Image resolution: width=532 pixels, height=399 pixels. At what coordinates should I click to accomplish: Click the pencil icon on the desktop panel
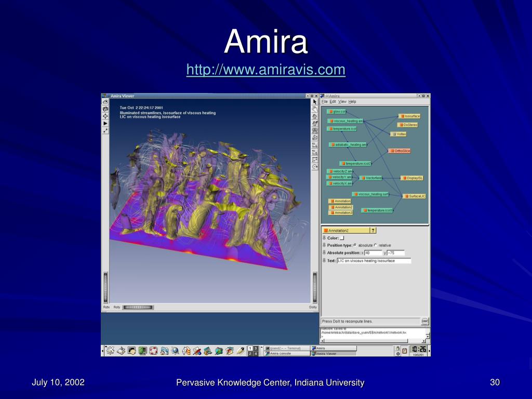(240, 351)
